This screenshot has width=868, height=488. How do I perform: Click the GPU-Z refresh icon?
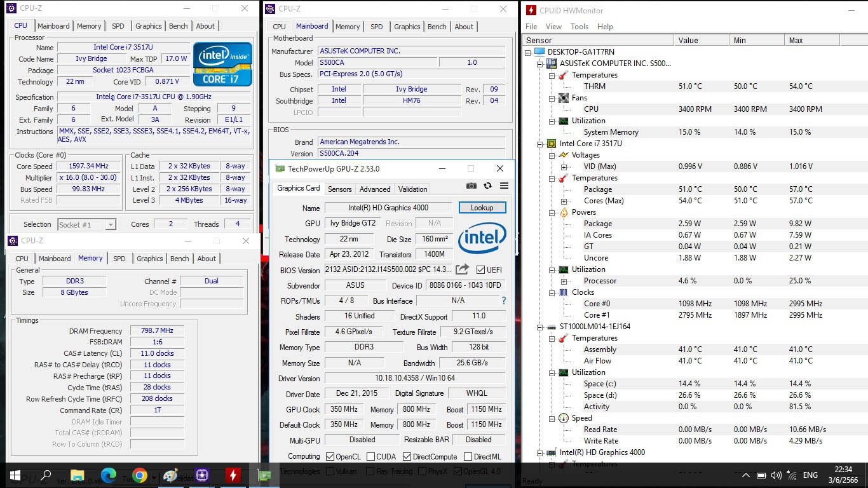coord(487,186)
